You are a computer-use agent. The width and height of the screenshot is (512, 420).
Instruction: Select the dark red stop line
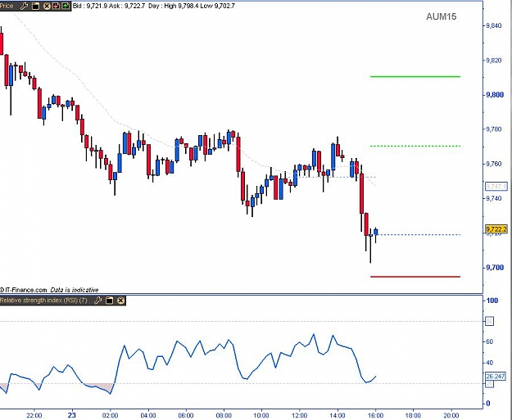(x=415, y=277)
